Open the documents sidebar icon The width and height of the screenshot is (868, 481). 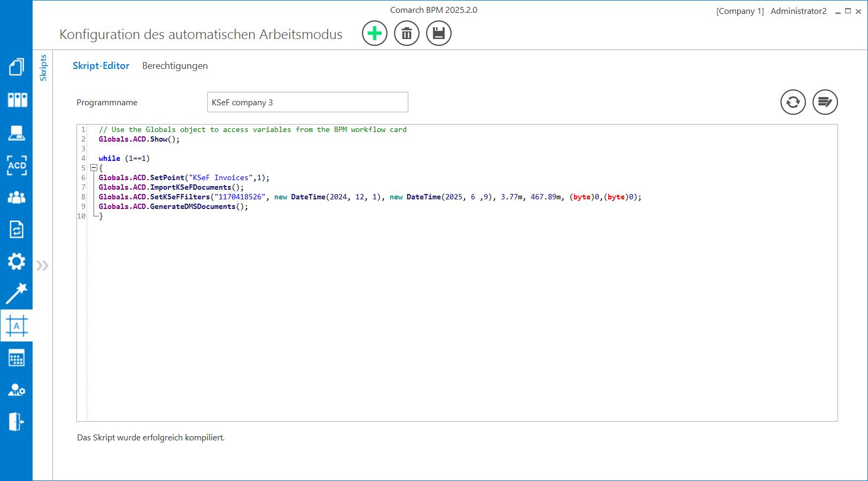17,67
